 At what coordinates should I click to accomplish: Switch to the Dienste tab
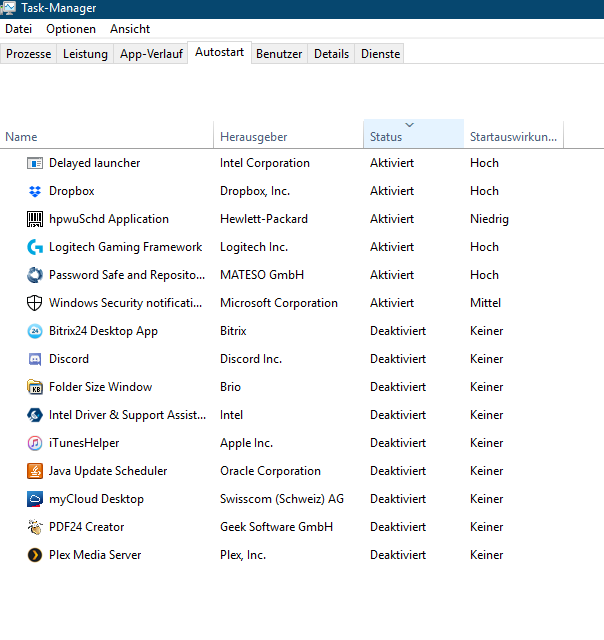pyautogui.click(x=380, y=54)
